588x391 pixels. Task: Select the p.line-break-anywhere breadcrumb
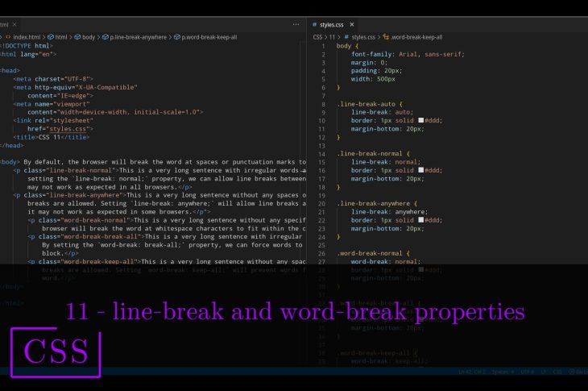pyautogui.click(x=139, y=37)
